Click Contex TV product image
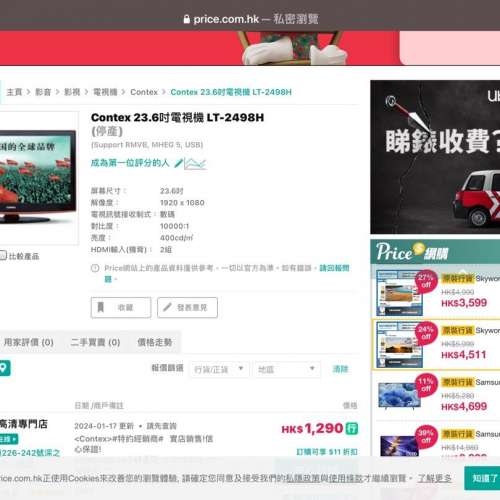The image size is (500, 500). coord(38,177)
